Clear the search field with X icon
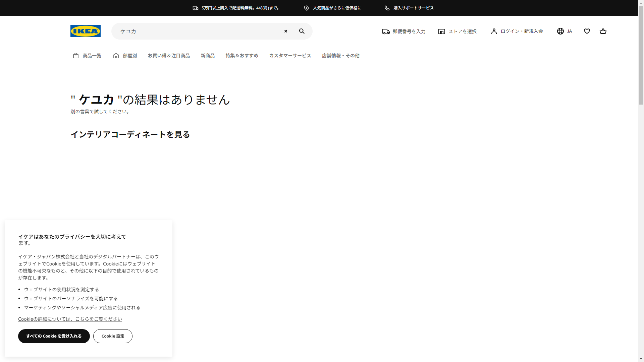644x362 pixels. coord(286,31)
